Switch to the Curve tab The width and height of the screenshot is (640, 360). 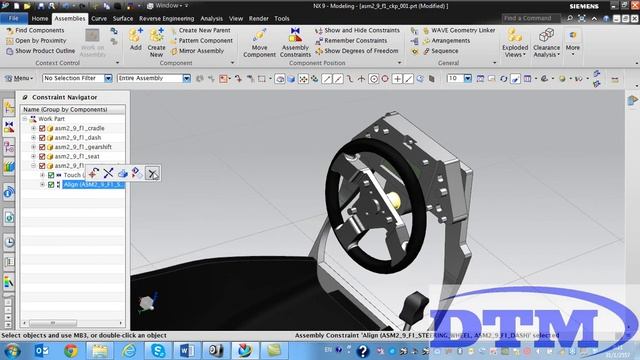point(99,19)
